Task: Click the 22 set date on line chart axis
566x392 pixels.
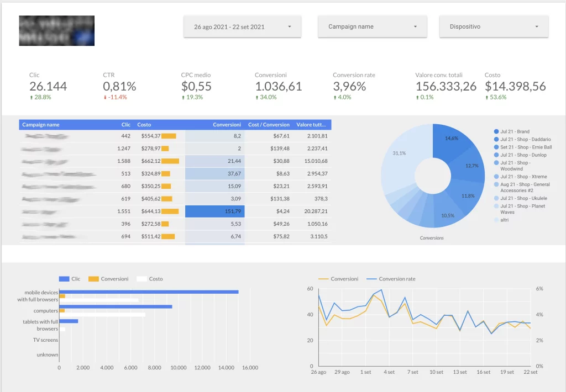Action: coord(531,372)
